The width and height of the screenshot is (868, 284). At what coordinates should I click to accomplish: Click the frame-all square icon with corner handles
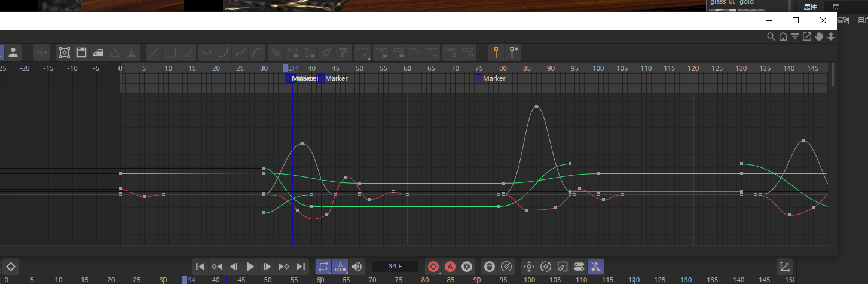[x=65, y=52]
